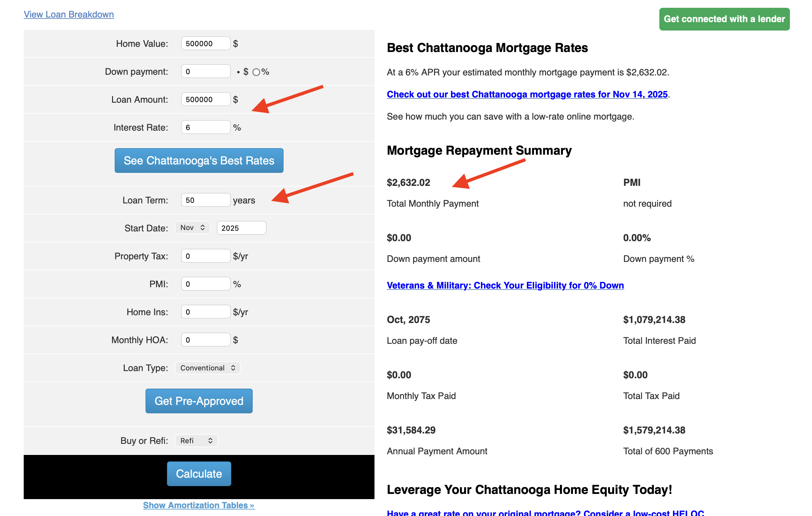812x516 pixels.
Task: Open Veterans & Military eligibility link
Action: (505, 285)
